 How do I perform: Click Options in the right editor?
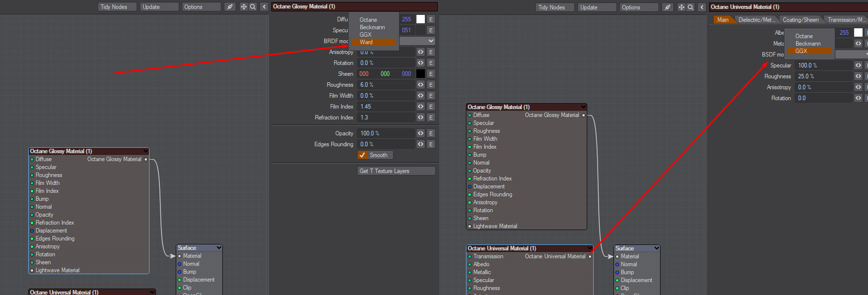[639, 7]
